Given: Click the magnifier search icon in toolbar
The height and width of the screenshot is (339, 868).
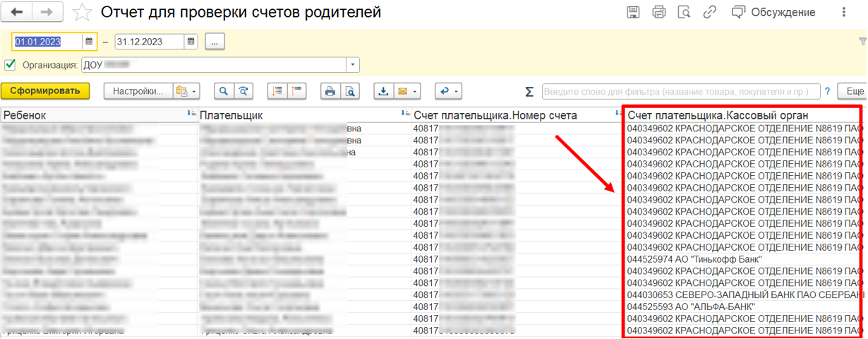Looking at the screenshot, I should point(224,91).
